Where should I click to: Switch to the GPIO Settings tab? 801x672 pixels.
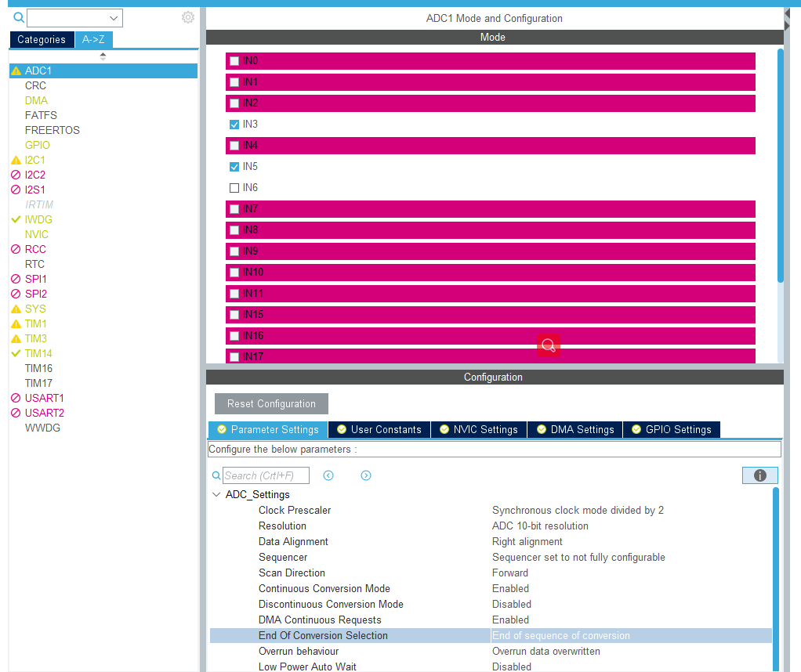click(x=671, y=429)
